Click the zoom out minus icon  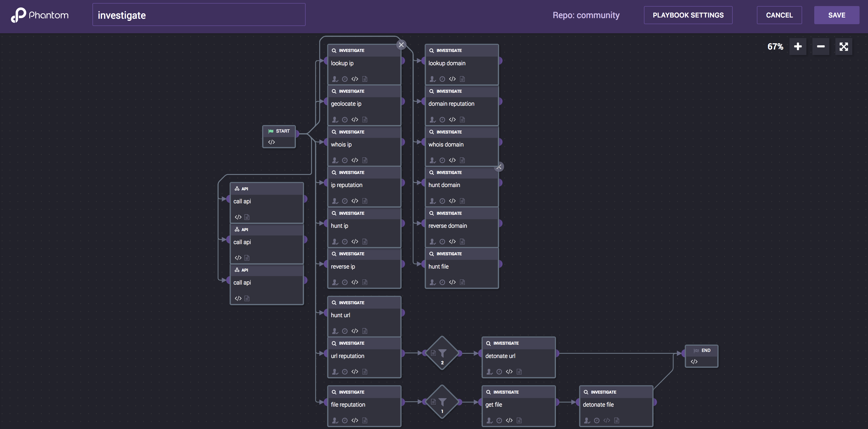821,47
